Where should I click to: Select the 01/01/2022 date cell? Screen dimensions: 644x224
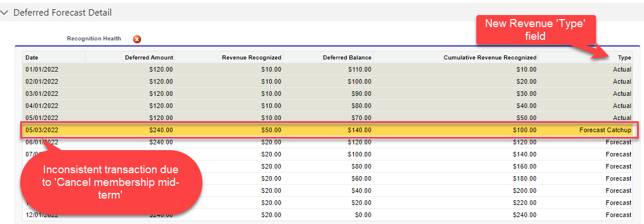coord(42,69)
